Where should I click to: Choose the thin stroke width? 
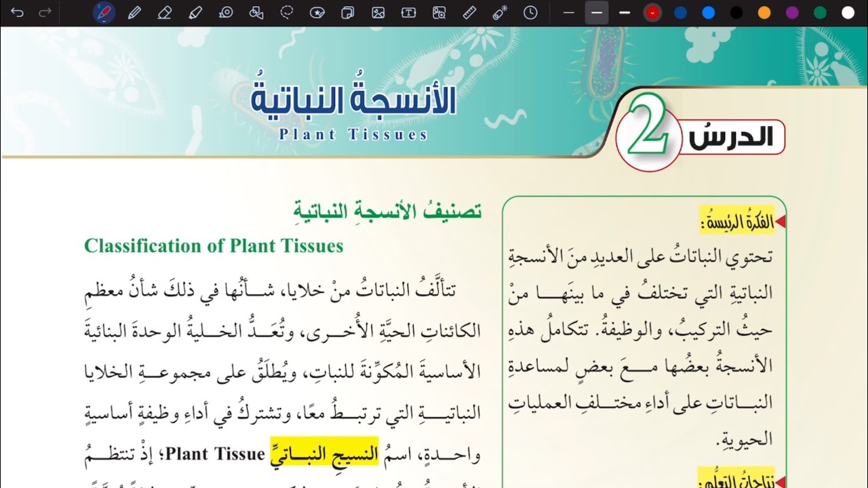(x=569, y=13)
